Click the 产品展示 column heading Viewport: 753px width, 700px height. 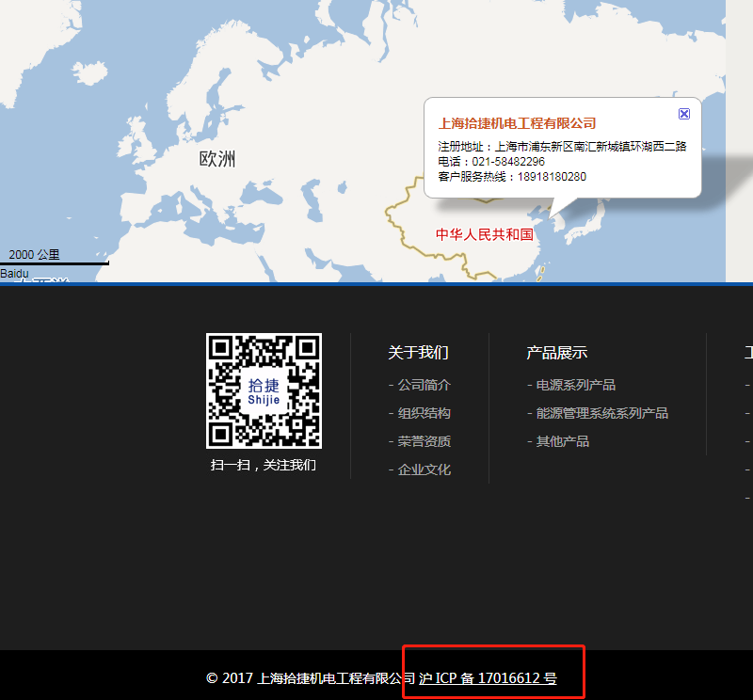tap(556, 352)
